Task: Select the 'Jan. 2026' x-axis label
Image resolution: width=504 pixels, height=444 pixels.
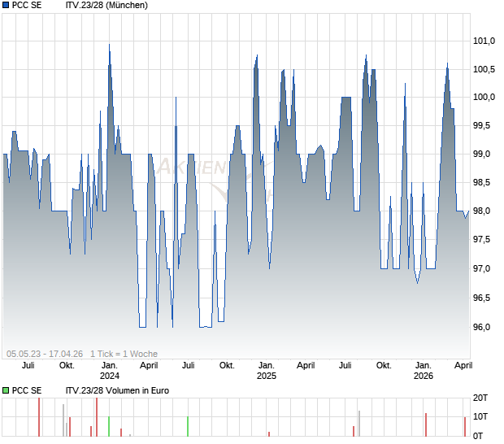Action: click(424, 371)
